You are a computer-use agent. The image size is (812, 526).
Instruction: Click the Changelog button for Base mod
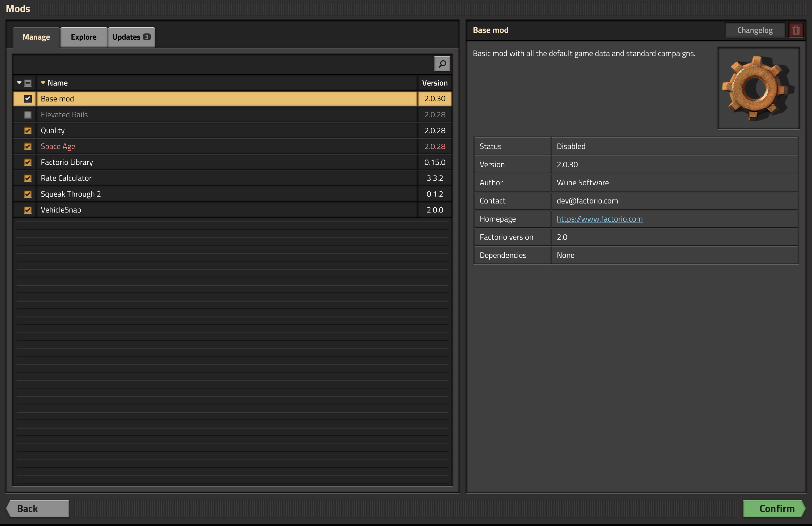point(755,29)
